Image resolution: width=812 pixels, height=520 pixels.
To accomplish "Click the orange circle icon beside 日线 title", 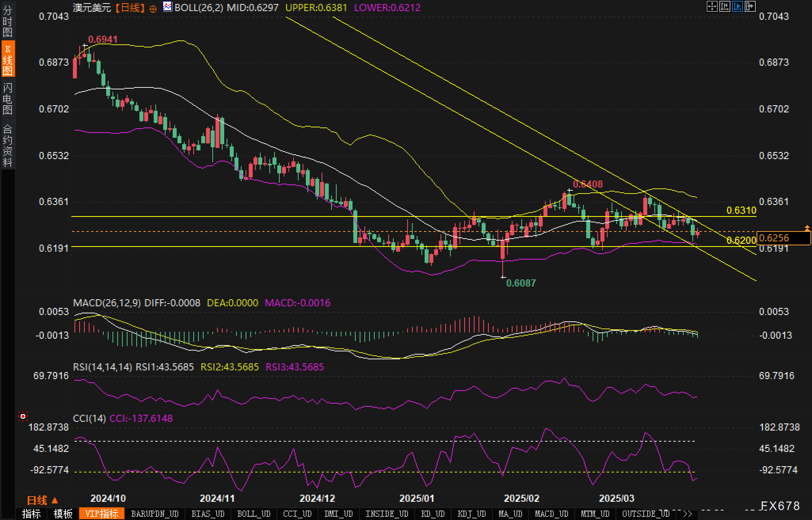I will tap(153, 9).
